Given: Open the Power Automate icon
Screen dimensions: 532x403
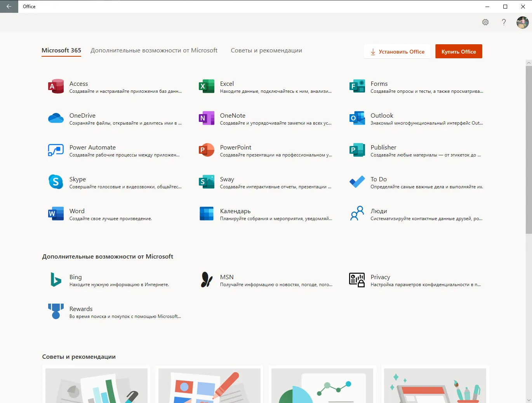Looking at the screenshot, I should [56, 150].
